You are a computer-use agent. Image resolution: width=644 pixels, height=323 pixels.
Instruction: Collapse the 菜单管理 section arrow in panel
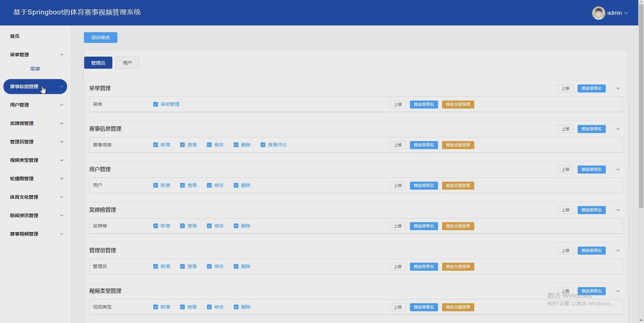pos(618,88)
